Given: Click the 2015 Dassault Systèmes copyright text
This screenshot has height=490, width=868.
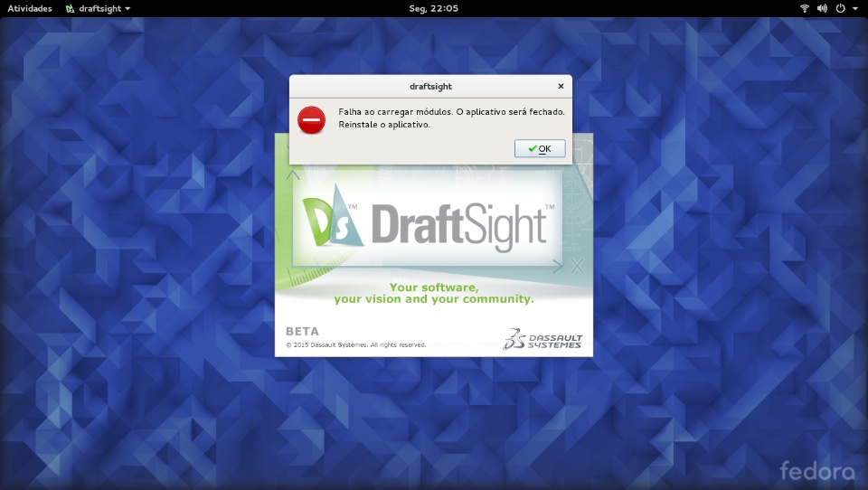Looking at the screenshot, I should coord(356,345).
